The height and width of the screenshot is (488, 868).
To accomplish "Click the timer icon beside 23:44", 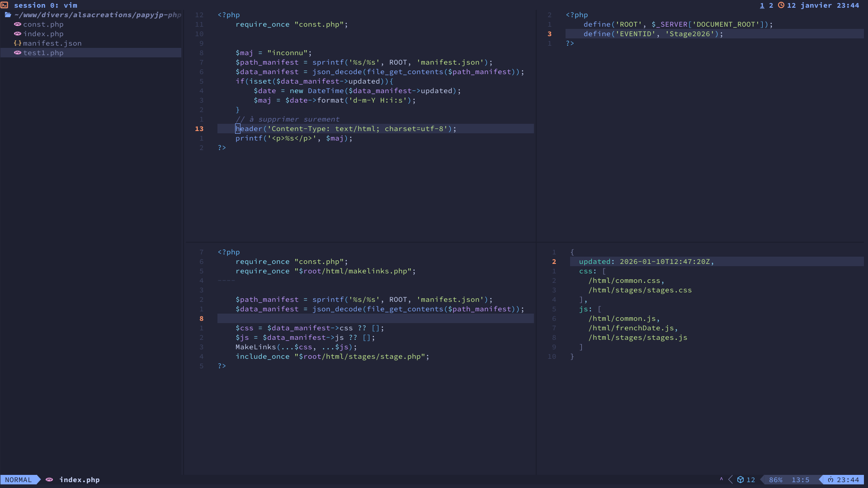I will tap(830, 480).
